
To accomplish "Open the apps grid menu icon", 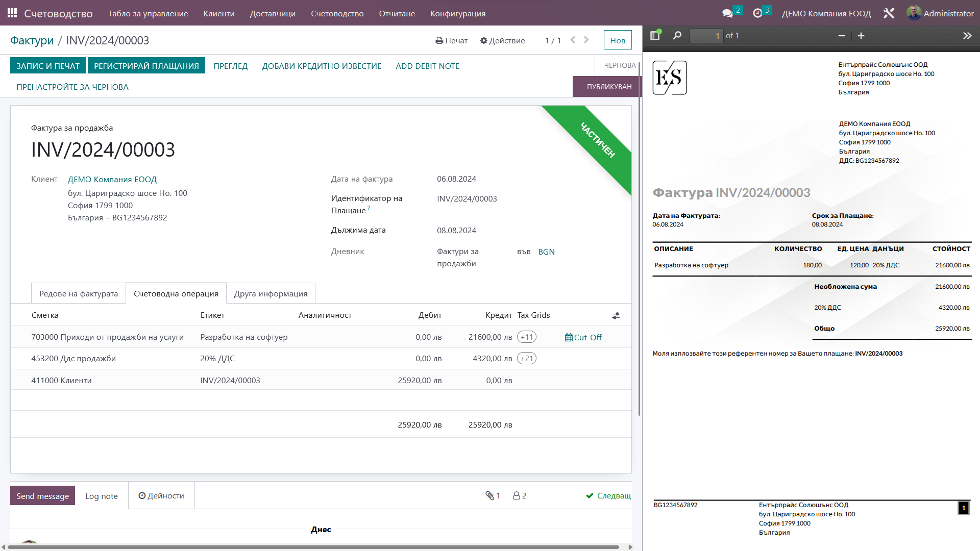I will 12,13.
